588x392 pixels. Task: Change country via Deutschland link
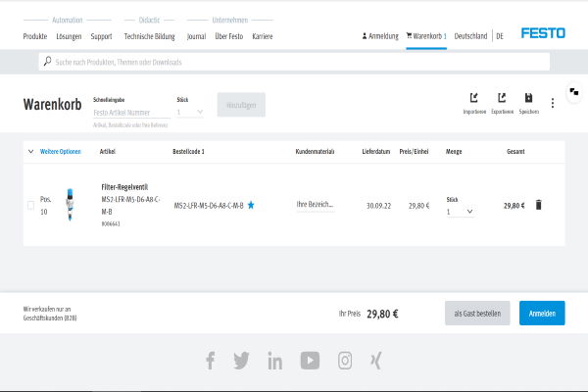tap(470, 36)
